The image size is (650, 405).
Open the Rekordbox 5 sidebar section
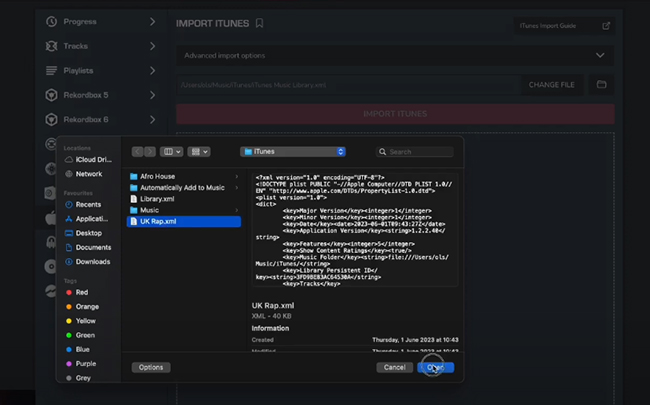pos(101,95)
